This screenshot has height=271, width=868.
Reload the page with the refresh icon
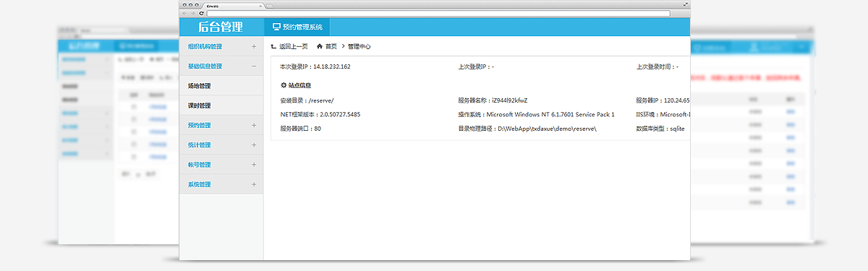200,13
